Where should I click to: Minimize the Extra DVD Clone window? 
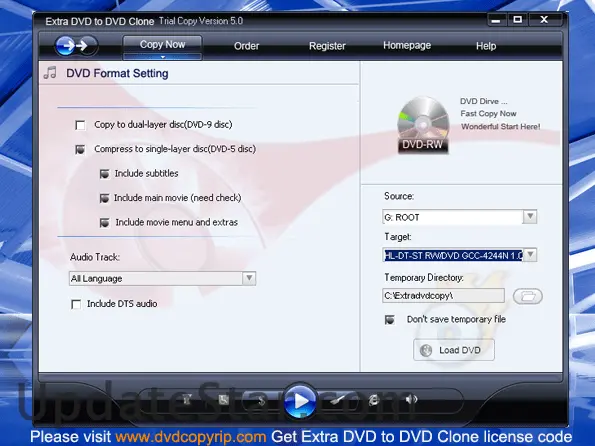click(x=496, y=20)
